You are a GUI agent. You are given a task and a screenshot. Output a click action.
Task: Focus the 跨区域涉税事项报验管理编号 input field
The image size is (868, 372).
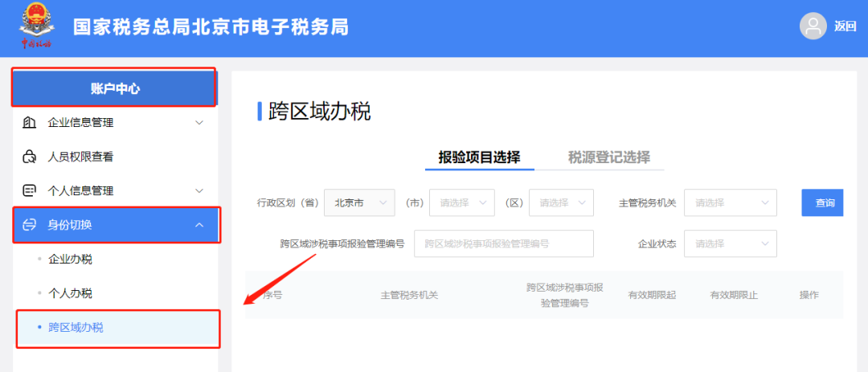coord(504,243)
